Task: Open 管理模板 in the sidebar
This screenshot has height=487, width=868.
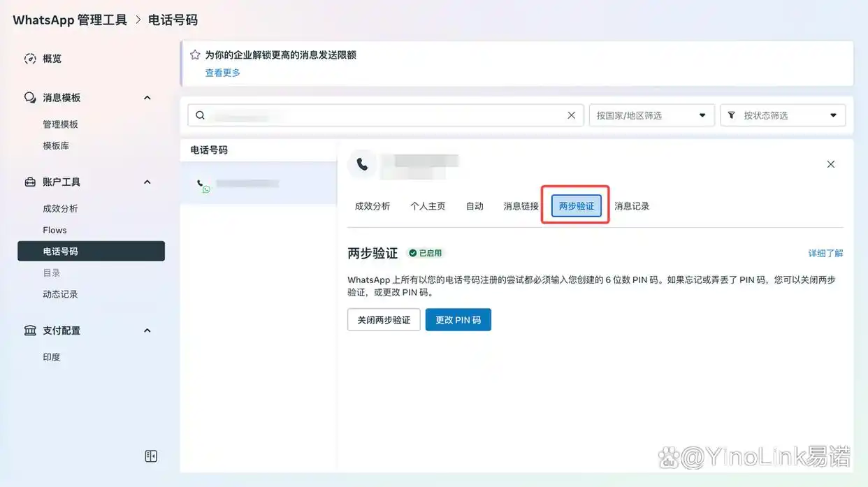Action: 60,124
